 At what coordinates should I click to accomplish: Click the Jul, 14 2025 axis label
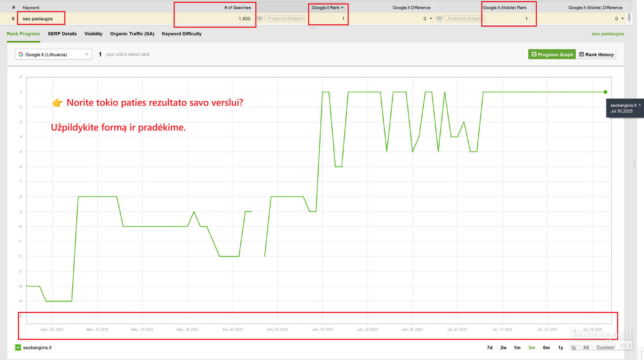pyautogui.click(x=502, y=330)
